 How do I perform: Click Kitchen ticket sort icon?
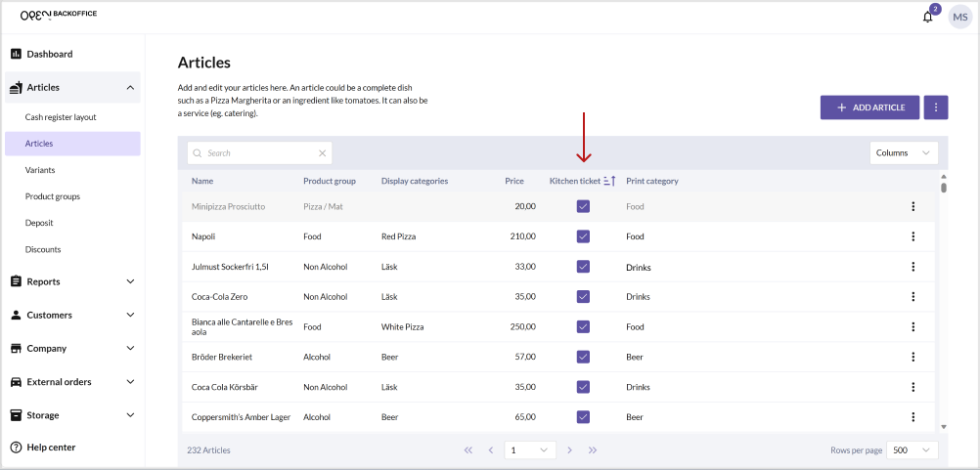tap(609, 181)
